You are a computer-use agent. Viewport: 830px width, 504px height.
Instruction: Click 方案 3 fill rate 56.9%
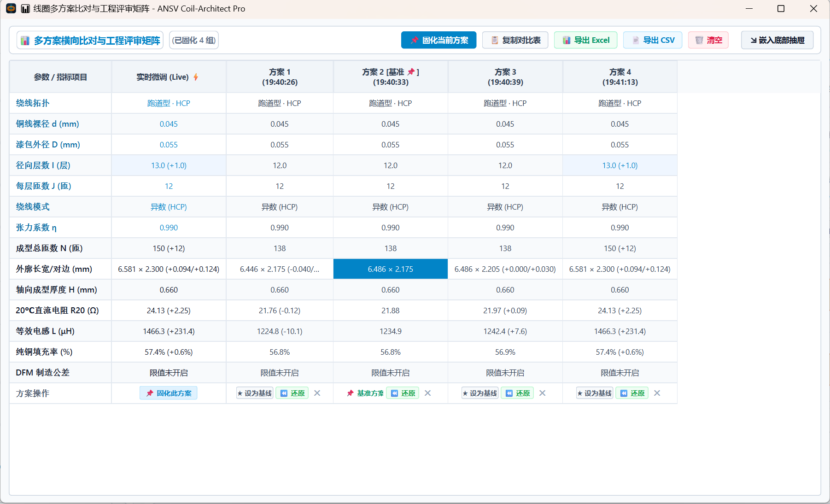click(505, 352)
